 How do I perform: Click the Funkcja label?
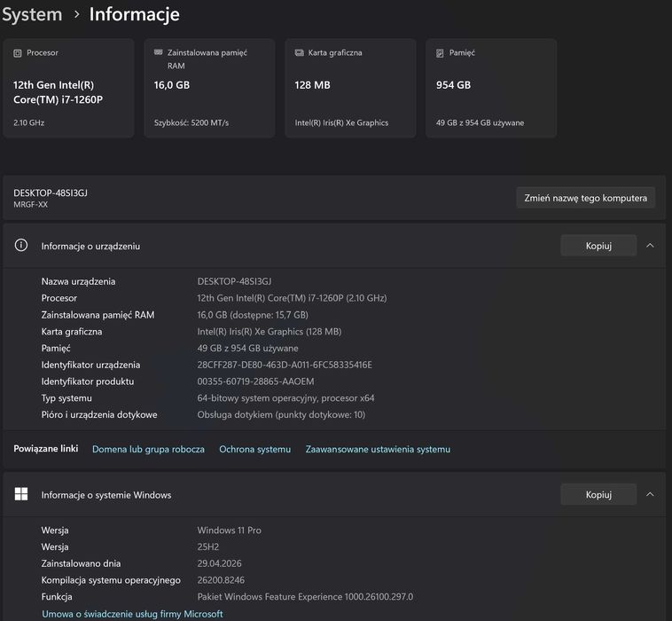[x=57, y=596]
